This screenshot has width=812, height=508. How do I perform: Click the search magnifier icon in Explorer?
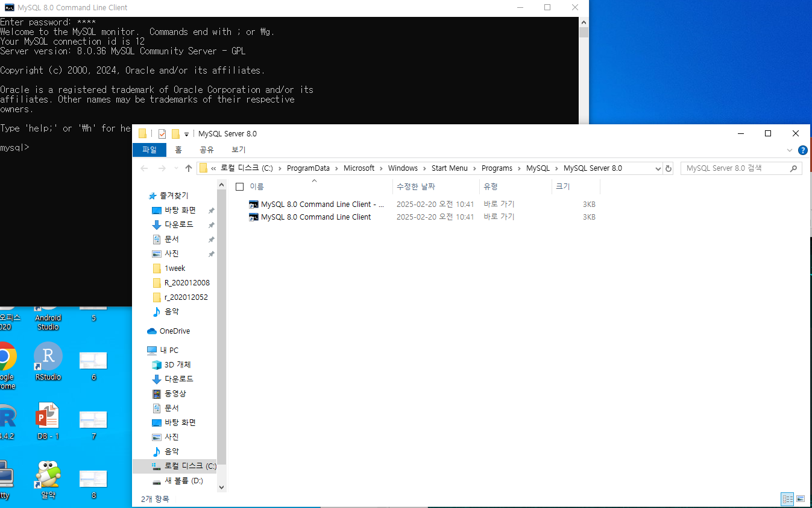794,168
